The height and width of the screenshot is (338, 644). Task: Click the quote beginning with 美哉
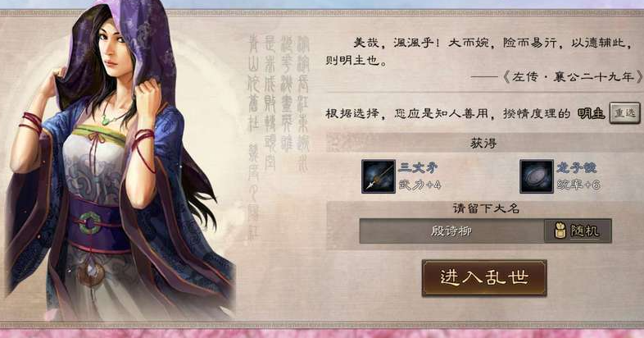click(478, 52)
